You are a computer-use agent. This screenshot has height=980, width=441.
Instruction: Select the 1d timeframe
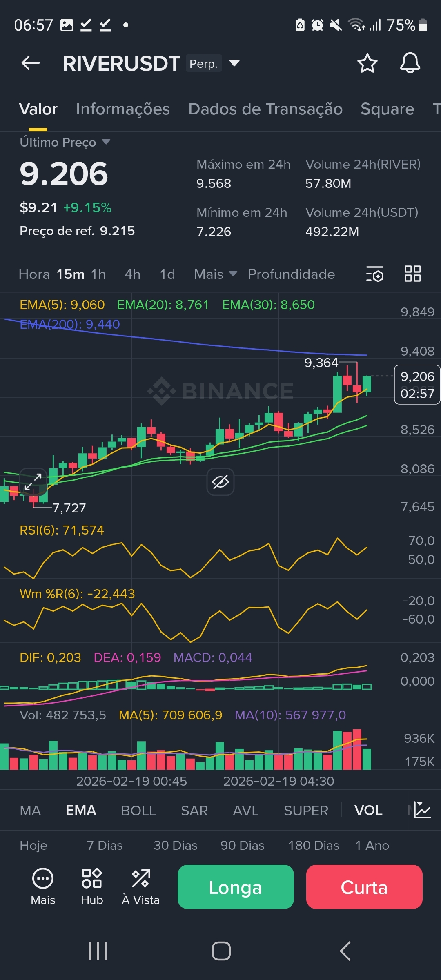pos(167,274)
